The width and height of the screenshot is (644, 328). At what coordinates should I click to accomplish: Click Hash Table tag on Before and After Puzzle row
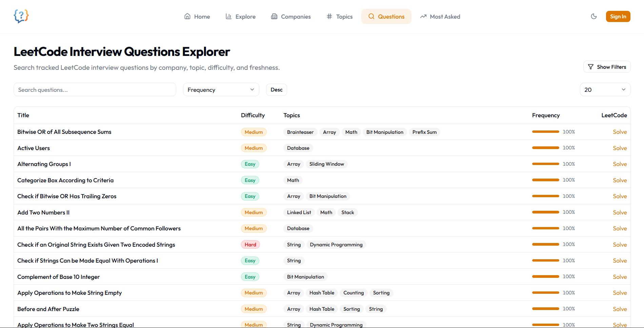point(322,309)
